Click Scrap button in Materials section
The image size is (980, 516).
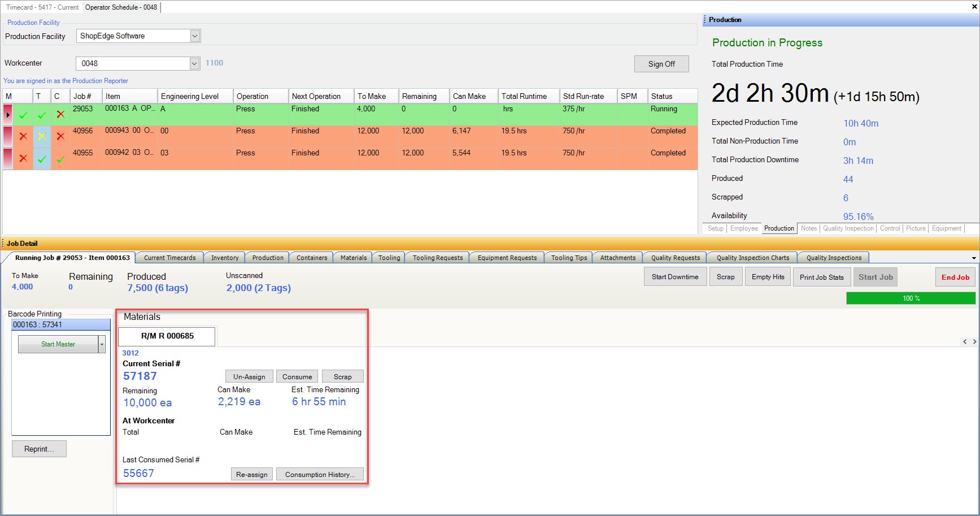coord(343,376)
